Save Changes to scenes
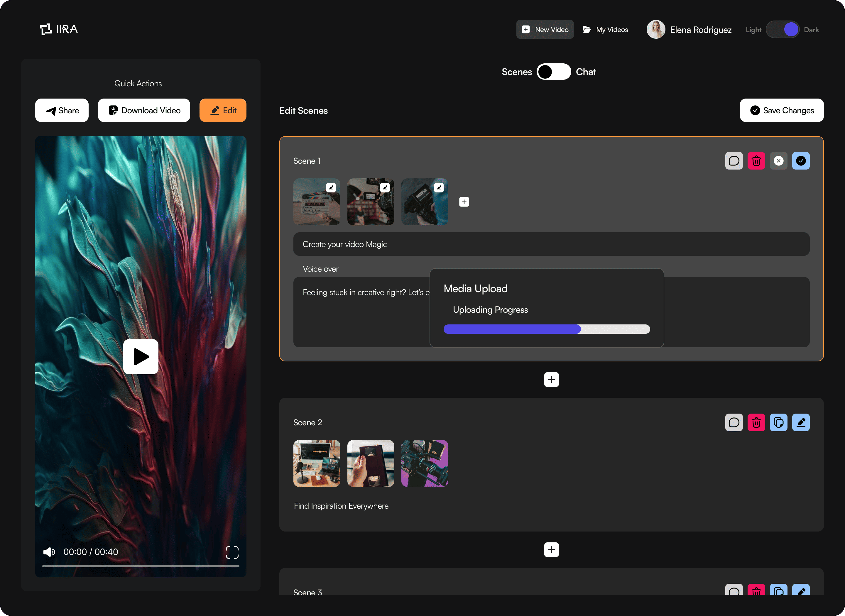The height and width of the screenshot is (616, 845). 782,110
